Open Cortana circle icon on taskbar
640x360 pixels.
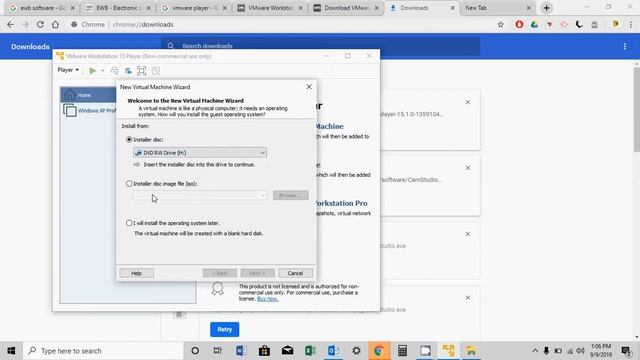coord(195,351)
